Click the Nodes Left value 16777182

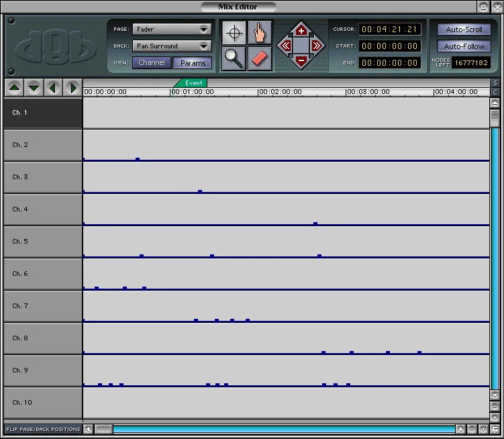click(x=471, y=63)
